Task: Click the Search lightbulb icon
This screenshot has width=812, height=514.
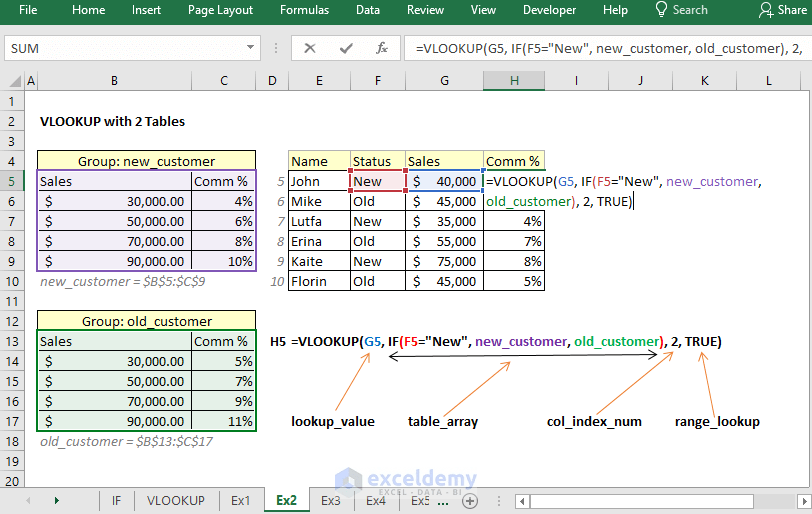Action: click(x=661, y=9)
